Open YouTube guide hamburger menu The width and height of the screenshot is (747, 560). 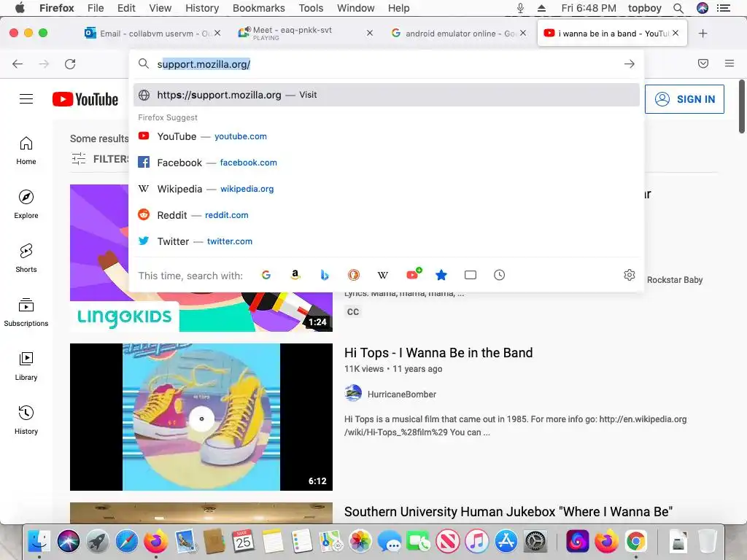(26, 98)
